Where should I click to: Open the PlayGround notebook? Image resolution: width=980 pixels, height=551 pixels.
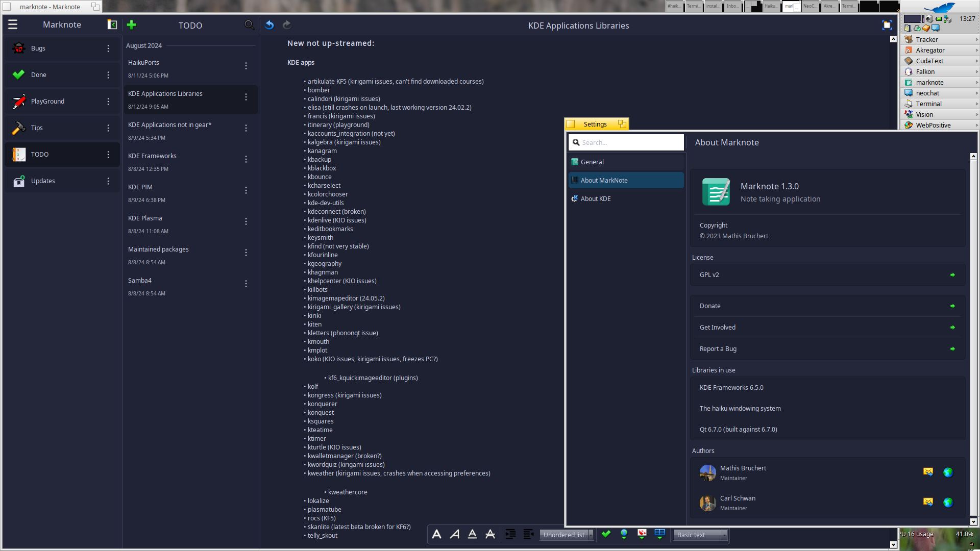pyautogui.click(x=62, y=102)
